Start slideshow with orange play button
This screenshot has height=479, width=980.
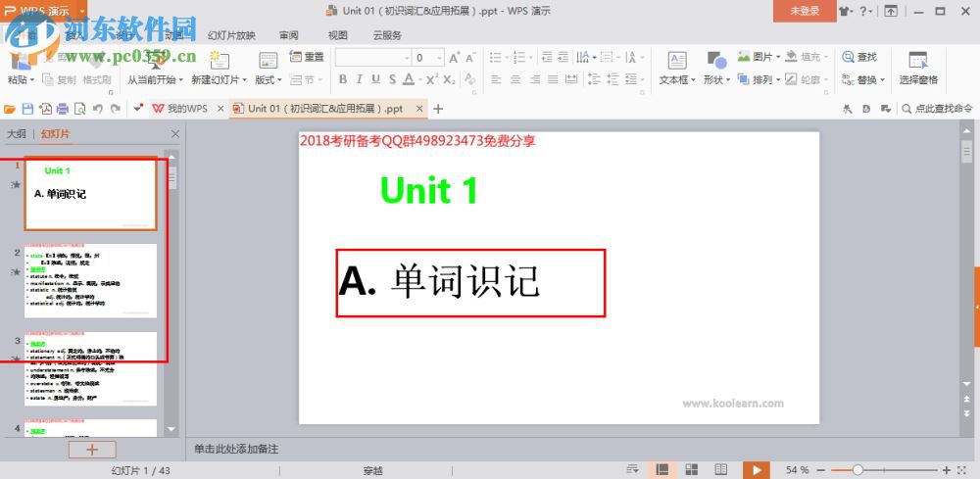tap(757, 469)
